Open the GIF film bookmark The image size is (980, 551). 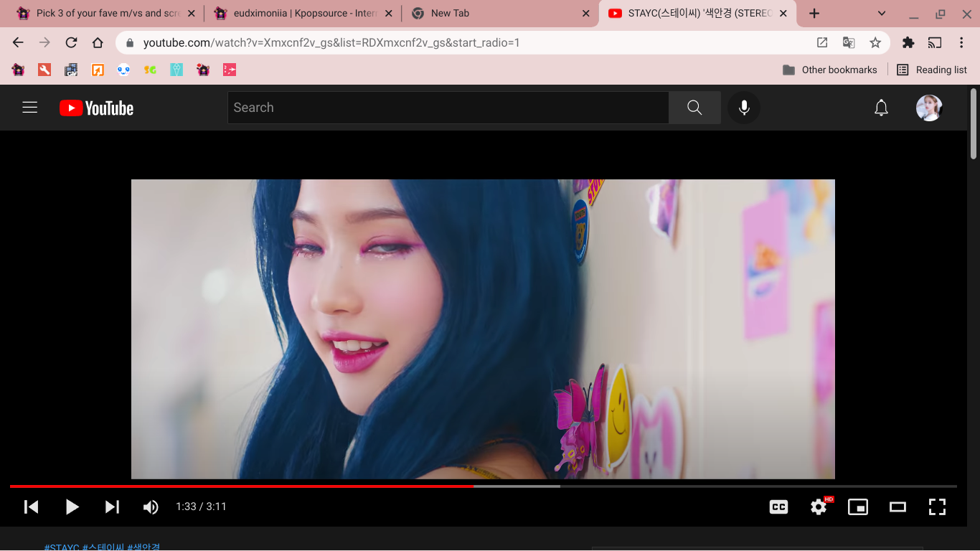coord(71,70)
